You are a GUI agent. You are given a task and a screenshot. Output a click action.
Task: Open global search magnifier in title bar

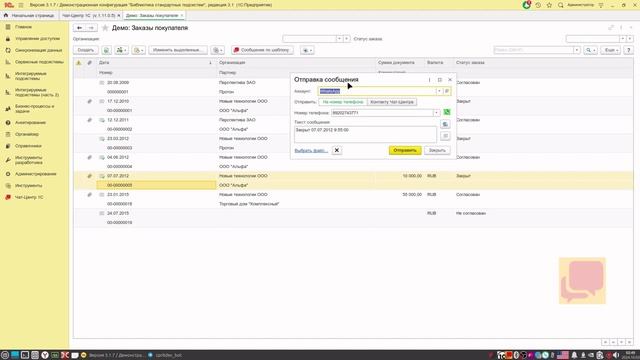(560, 5)
